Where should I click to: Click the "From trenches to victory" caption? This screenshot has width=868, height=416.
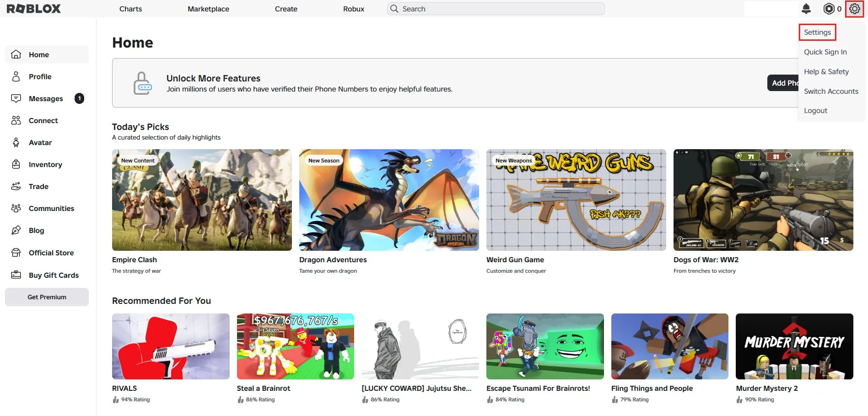(x=705, y=271)
